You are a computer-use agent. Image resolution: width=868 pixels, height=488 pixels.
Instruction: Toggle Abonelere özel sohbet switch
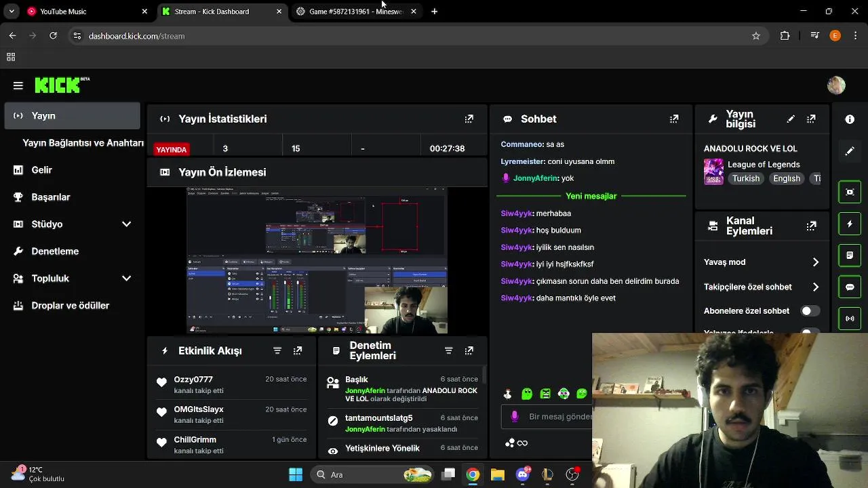point(810,311)
